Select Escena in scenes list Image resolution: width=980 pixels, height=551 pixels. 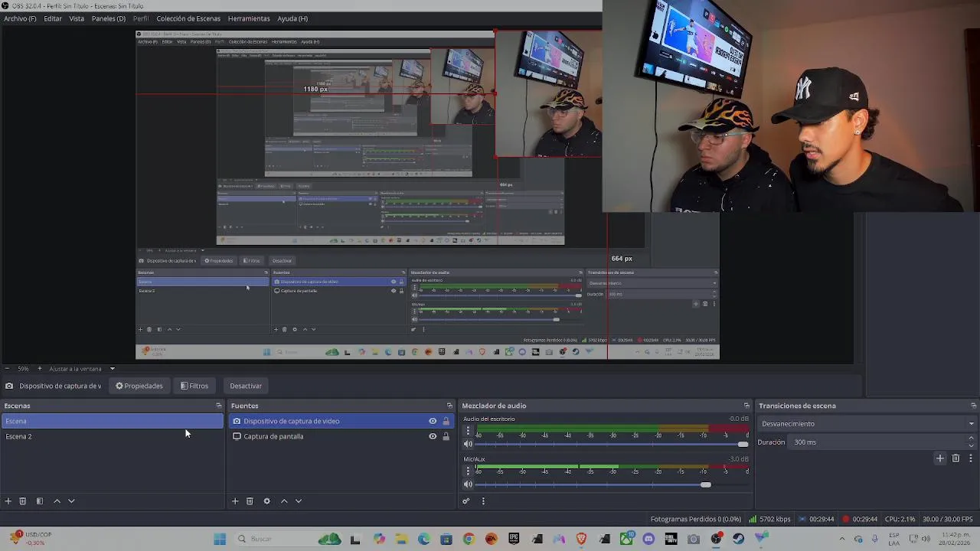click(112, 421)
